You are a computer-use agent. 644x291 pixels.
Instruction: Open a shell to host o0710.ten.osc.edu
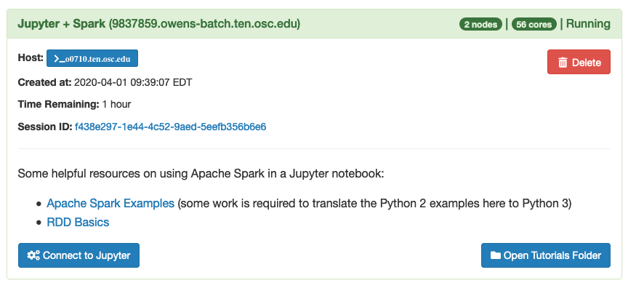click(92, 58)
